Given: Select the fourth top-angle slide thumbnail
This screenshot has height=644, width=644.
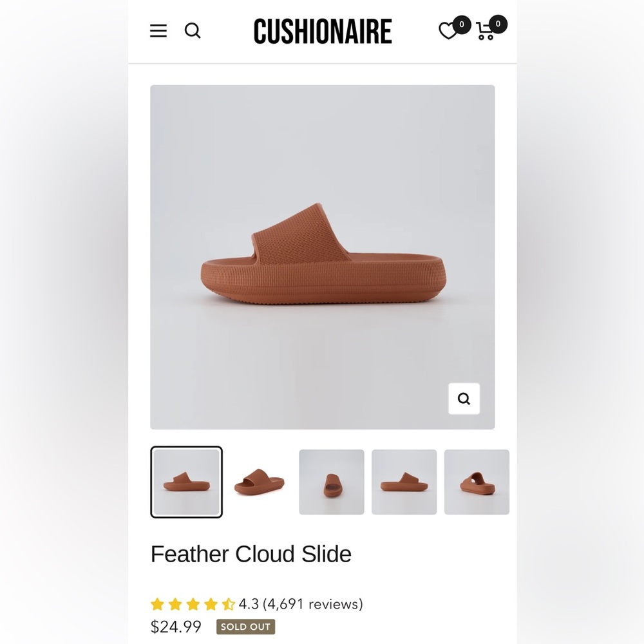Looking at the screenshot, I should point(404,482).
